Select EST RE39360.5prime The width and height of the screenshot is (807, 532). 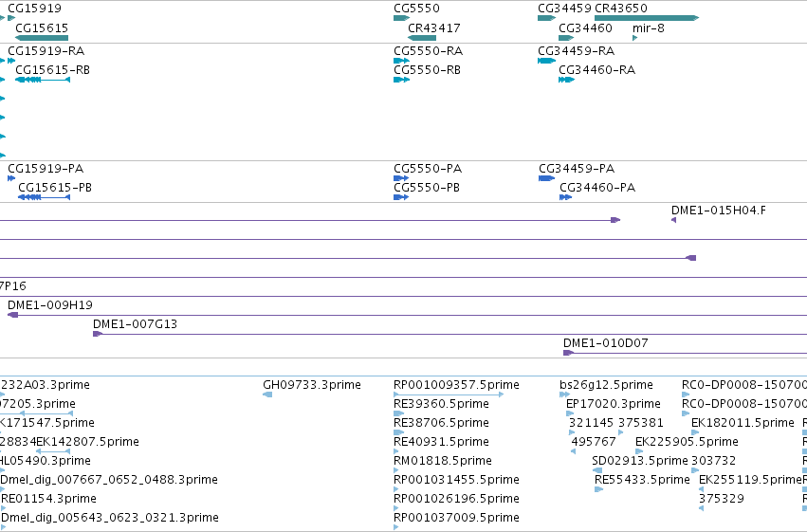click(399, 413)
